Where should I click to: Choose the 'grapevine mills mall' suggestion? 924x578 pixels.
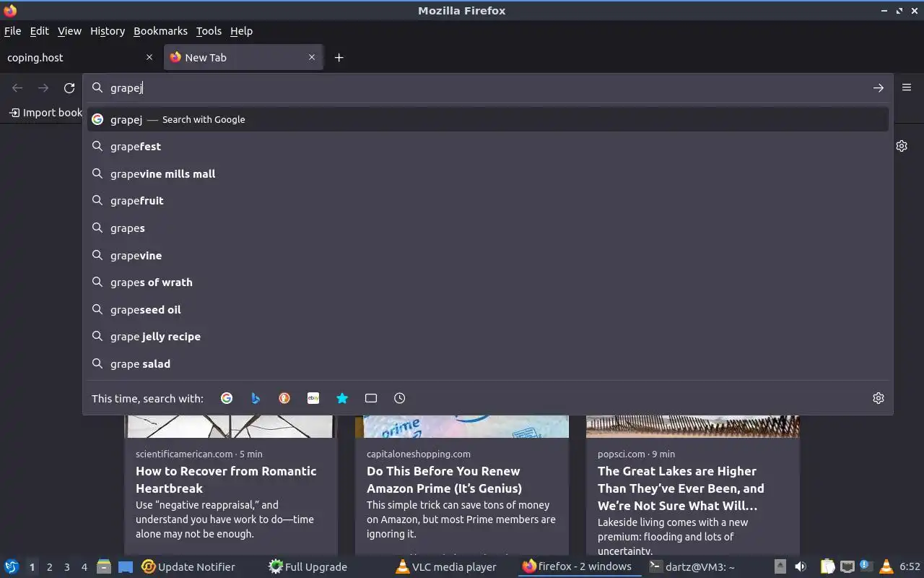488,174
